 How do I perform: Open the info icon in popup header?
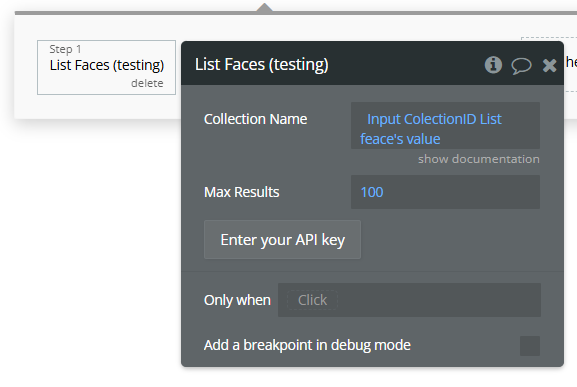(493, 65)
